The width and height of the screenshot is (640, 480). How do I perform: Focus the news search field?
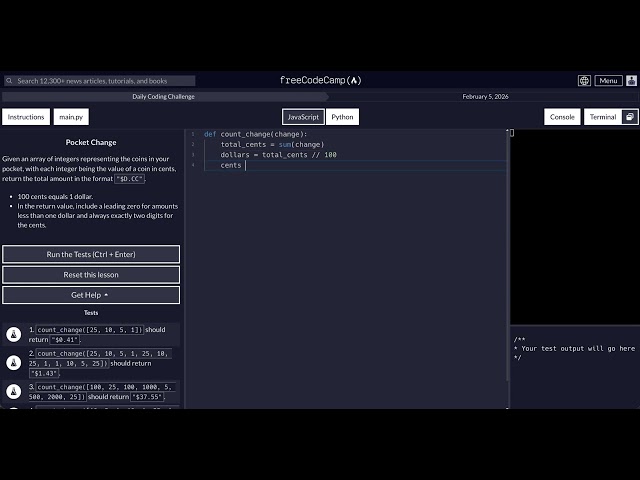coord(100,81)
